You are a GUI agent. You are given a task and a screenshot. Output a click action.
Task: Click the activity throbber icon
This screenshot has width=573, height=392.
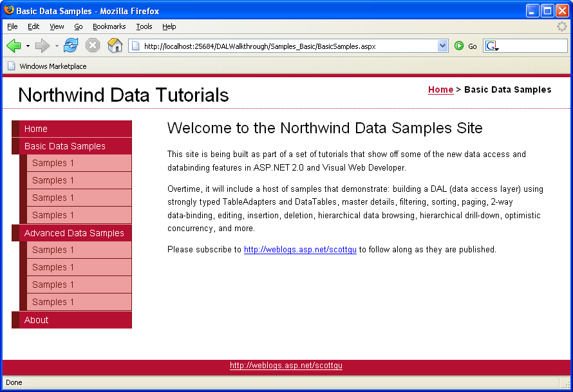561,26
